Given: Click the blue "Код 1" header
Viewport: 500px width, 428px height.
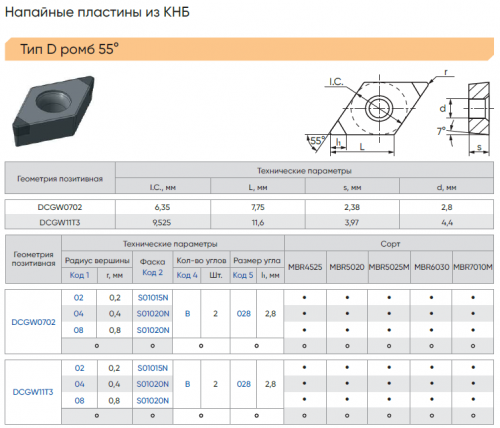Looking at the screenshot, I should coord(79,275).
